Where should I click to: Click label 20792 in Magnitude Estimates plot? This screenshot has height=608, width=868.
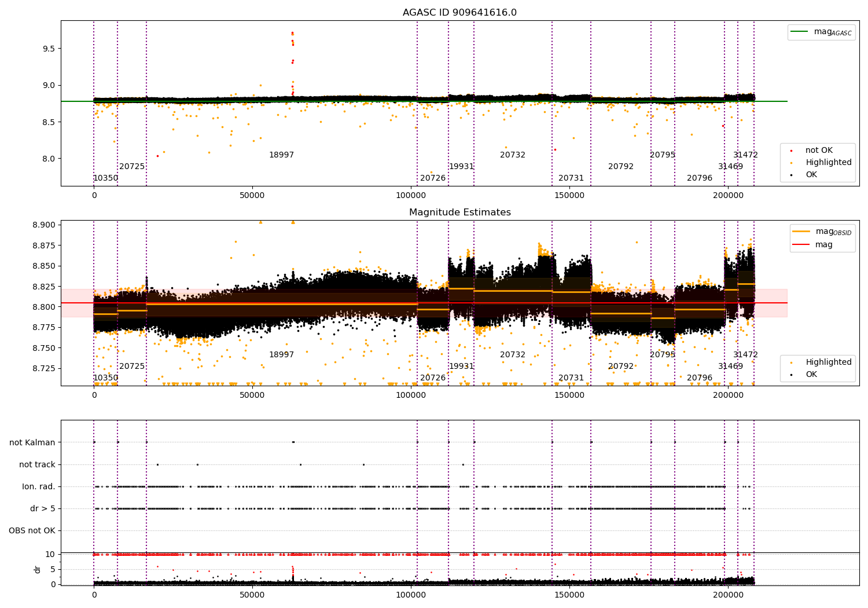pyautogui.click(x=621, y=367)
